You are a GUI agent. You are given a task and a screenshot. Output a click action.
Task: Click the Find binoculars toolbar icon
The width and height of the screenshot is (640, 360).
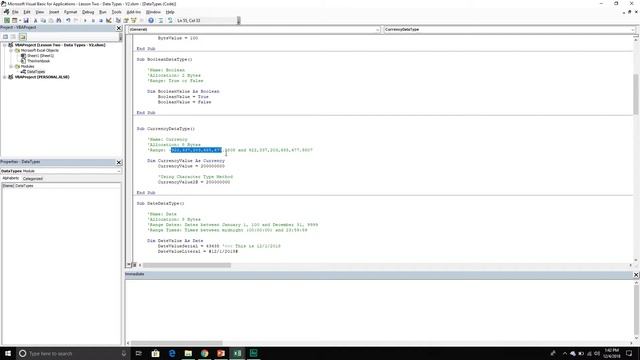[59, 20]
